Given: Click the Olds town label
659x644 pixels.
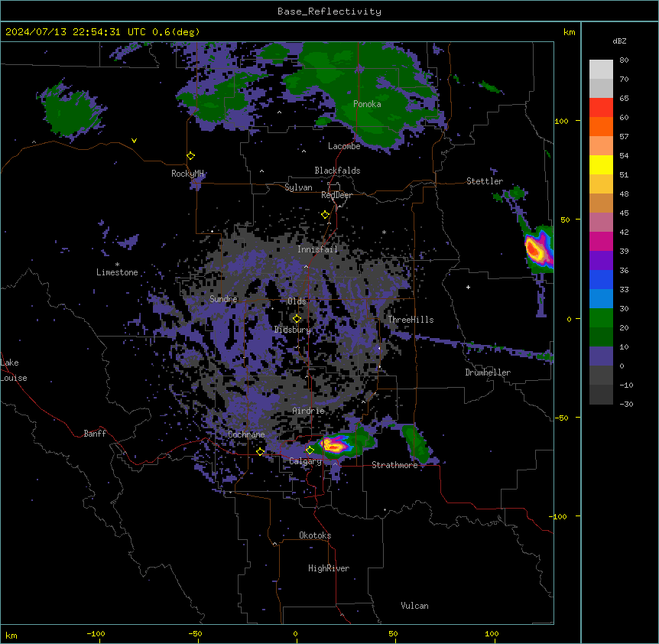Looking at the screenshot, I should pyautogui.click(x=297, y=301).
